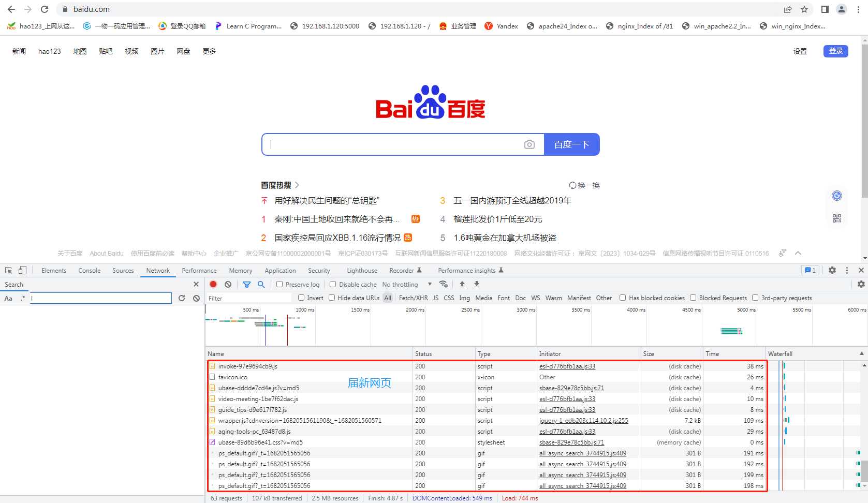Screen dimensions: 868x503
Task: Collapse footer with the up chevron
Action: pos(798,253)
